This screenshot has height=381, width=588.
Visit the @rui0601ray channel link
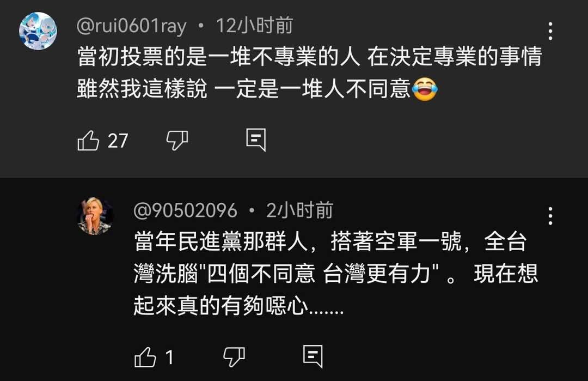(x=131, y=26)
